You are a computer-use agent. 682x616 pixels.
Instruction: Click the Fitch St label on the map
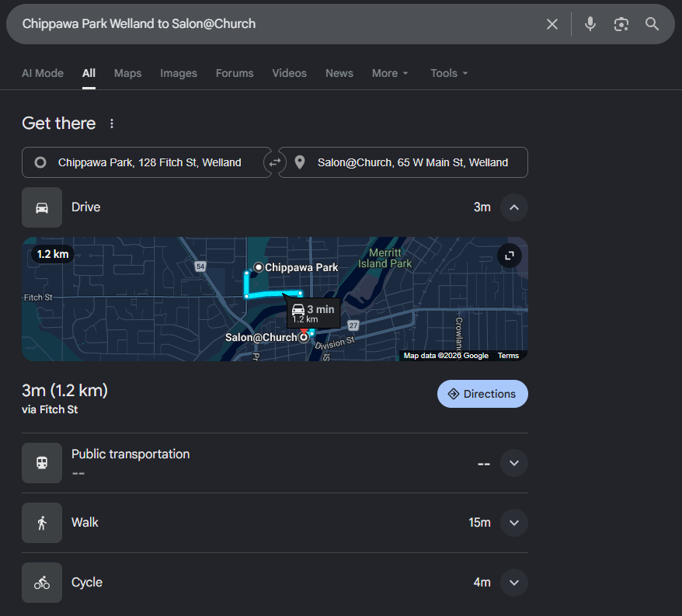pos(38,298)
